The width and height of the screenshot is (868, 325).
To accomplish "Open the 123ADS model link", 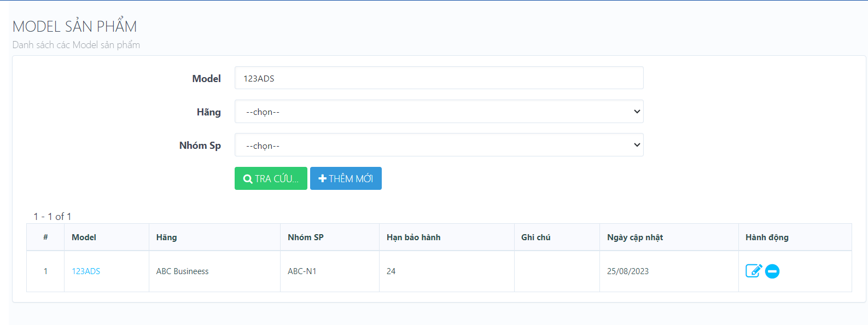I will 86,271.
